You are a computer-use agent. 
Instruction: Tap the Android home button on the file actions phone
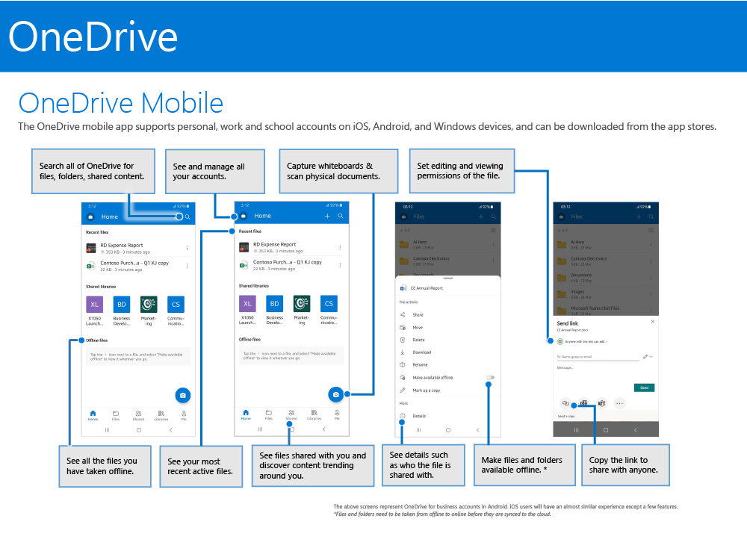[x=447, y=430]
